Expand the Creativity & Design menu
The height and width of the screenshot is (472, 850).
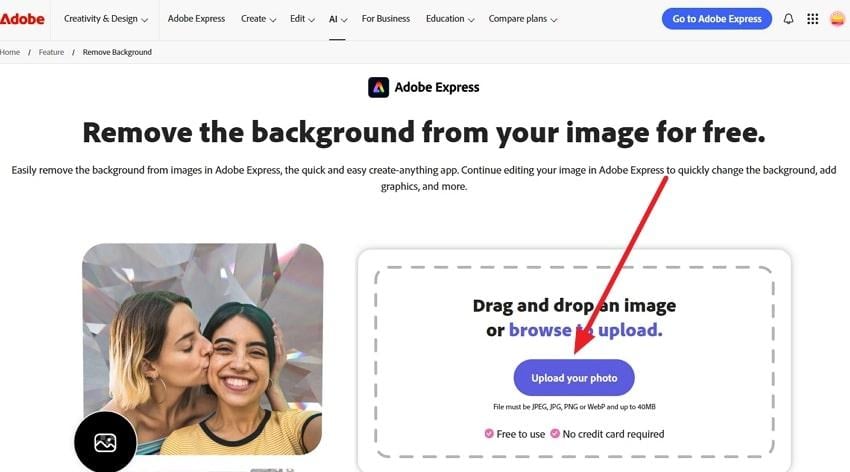coord(106,19)
